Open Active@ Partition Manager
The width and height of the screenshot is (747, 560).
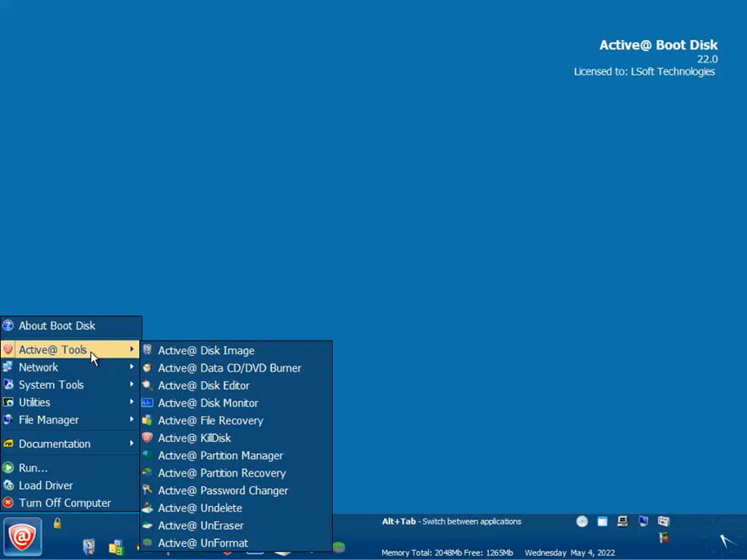236,456
